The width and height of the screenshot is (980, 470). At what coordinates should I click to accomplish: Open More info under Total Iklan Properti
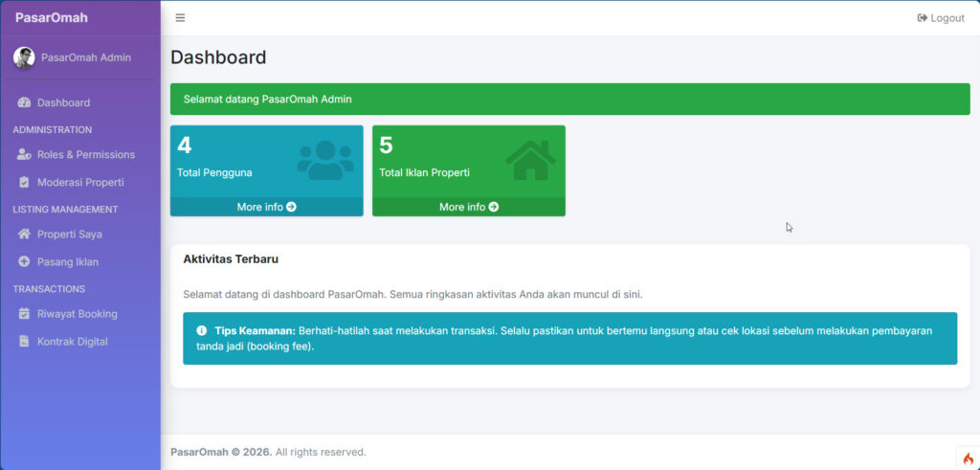(x=468, y=207)
